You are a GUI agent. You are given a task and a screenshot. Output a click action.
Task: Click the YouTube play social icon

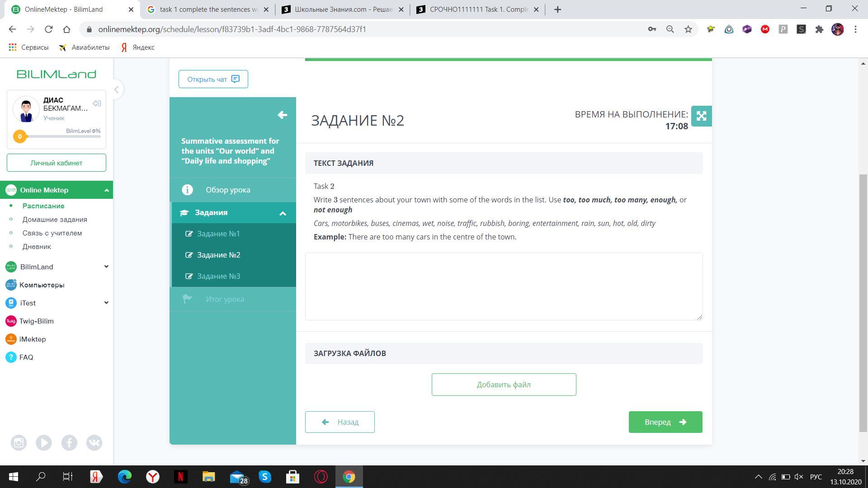pyautogui.click(x=44, y=443)
